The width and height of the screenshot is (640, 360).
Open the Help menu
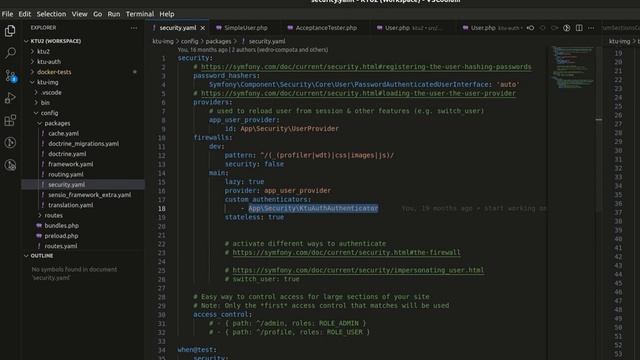point(167,14)
